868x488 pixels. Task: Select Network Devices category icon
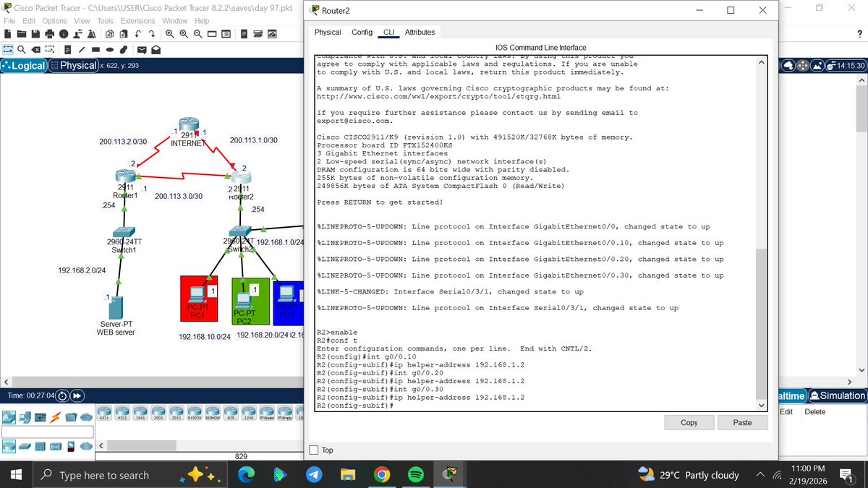[9, 418]
